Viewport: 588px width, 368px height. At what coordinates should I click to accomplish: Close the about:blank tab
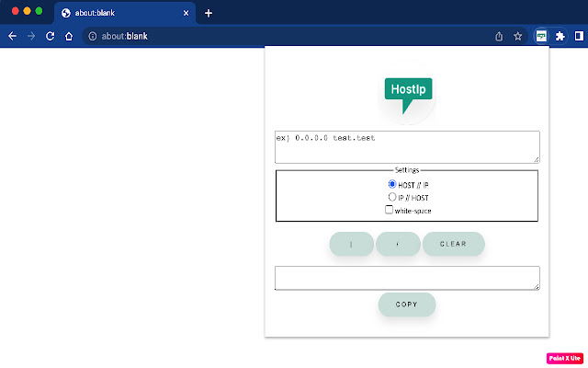(186, 13)
